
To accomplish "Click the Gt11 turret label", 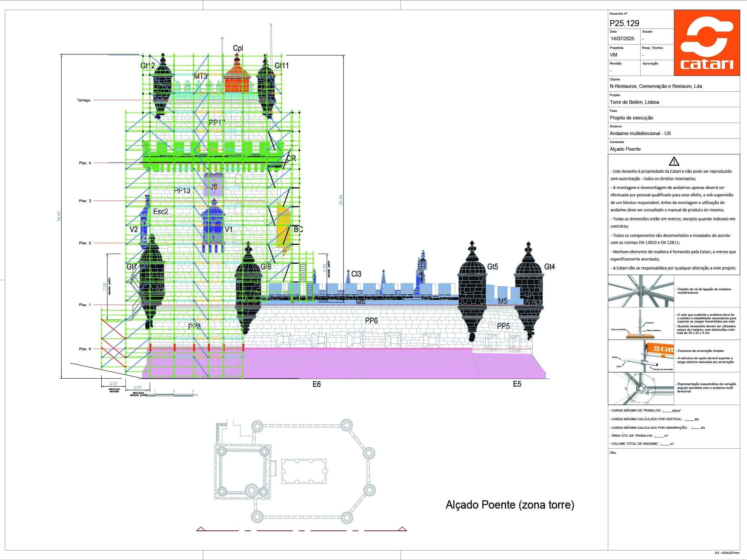I will pos(282,65).
